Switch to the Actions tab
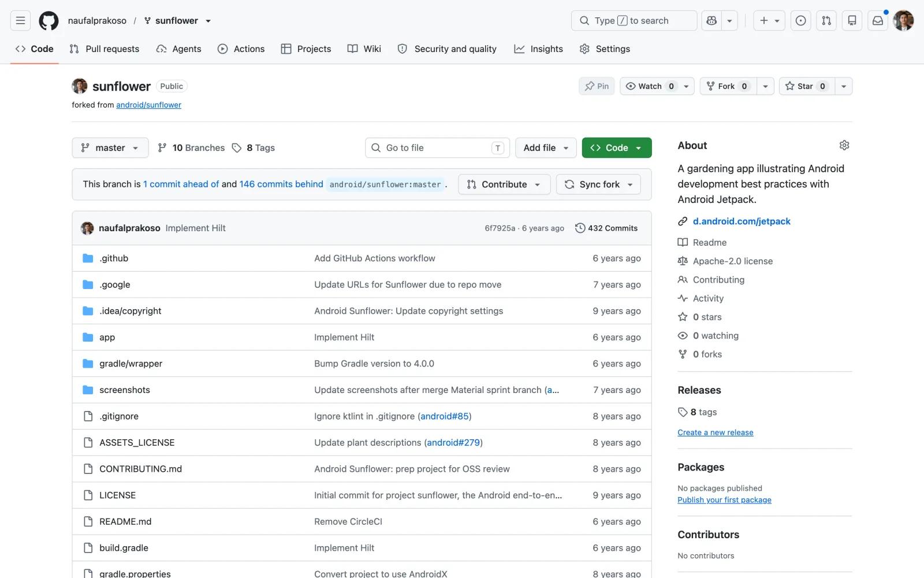 (x=241, y=49)
